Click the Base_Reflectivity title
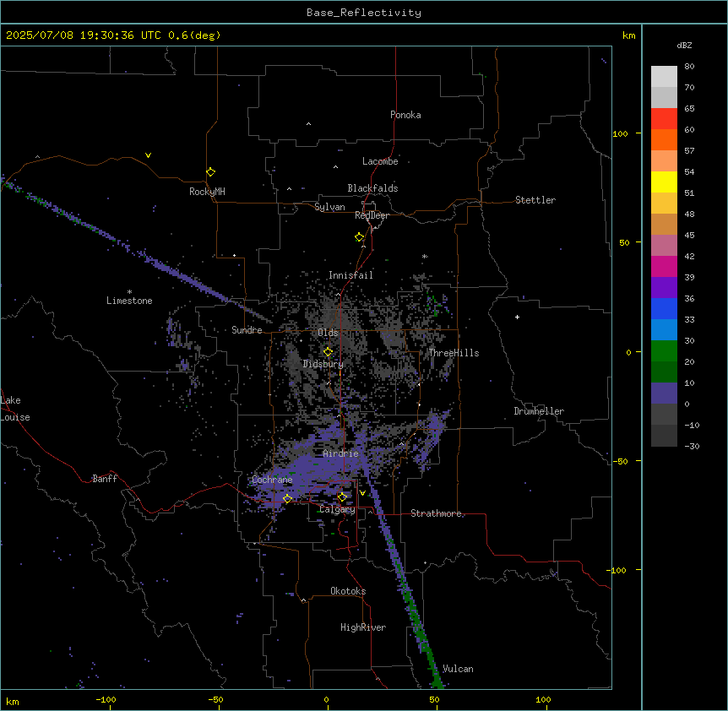Viewport: 728px width, 711px height. point(364,13)
